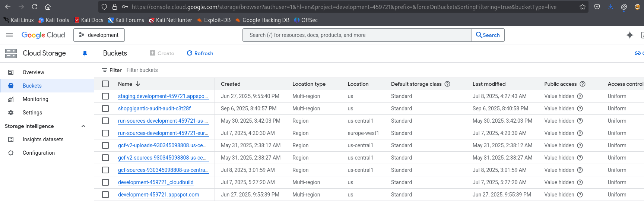Open Default storage class help icon
This screenshot has height=211, width=644.
(447, 84)
